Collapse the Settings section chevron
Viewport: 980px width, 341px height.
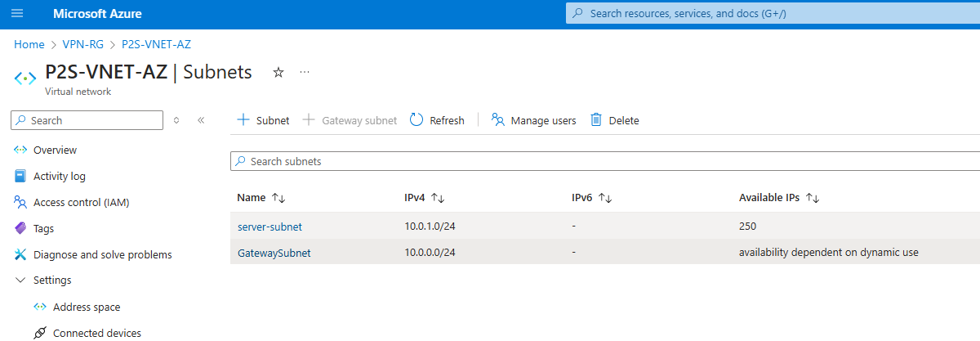click(20, 280)
